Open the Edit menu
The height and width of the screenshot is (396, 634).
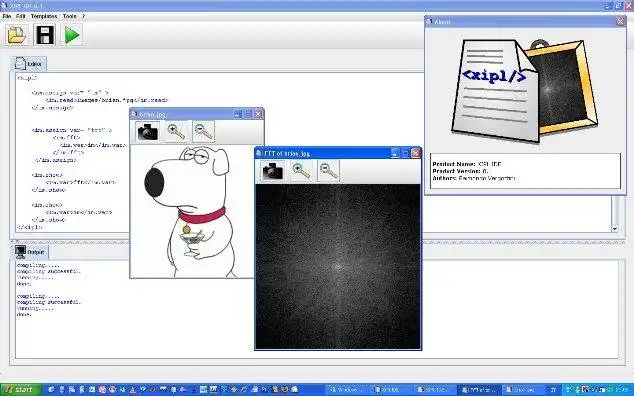[21, 16]
